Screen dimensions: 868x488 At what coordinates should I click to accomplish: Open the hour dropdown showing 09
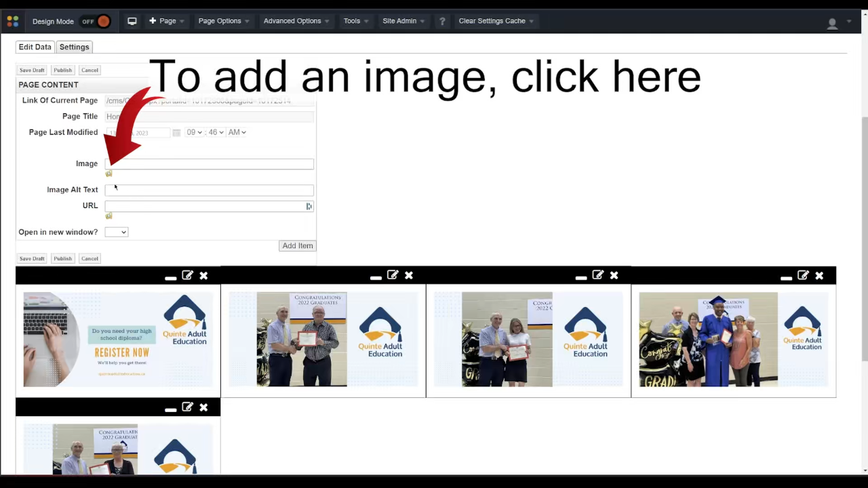(x=195, y=132)
